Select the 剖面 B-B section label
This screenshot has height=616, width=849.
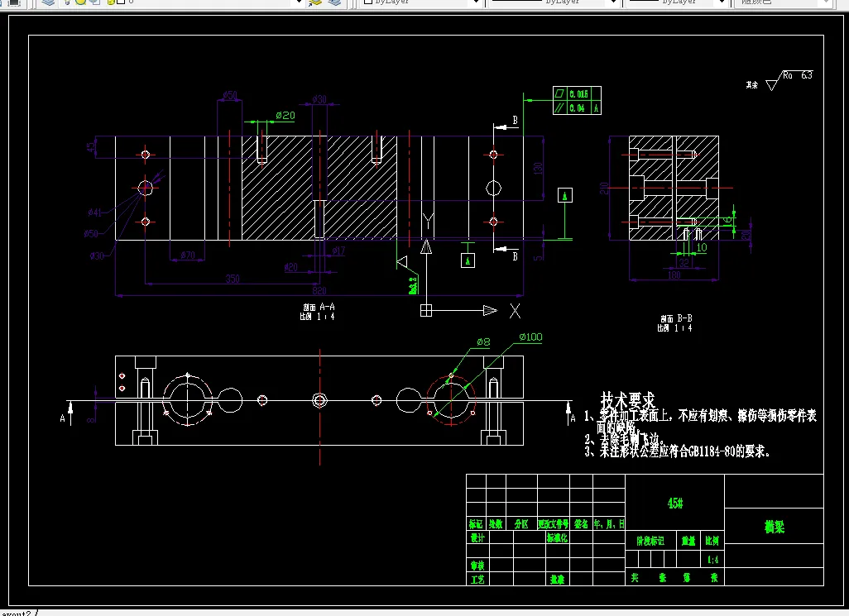tap(676, 318)
